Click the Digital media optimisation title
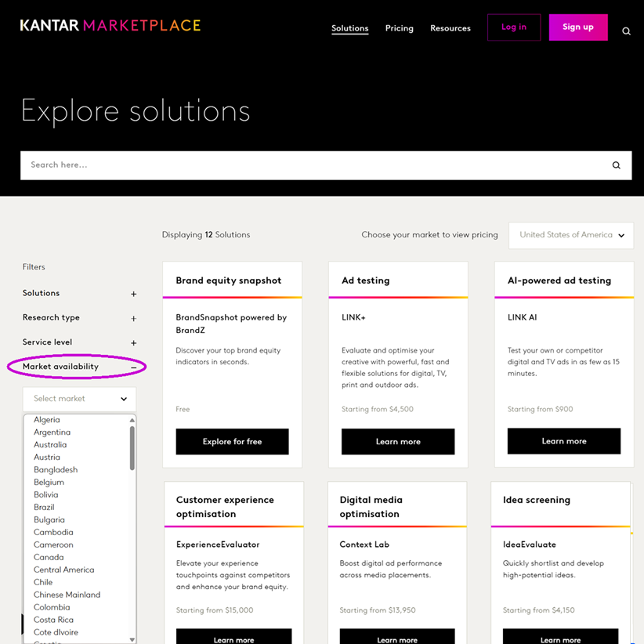This screenshot has width=644, height=644. (x=371, y=507)
